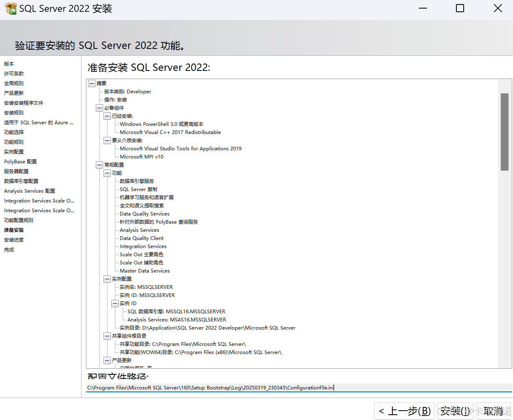Collapse the 功能 feature list
The width and height of the screenshot is (513, 420).
[107, 173]
